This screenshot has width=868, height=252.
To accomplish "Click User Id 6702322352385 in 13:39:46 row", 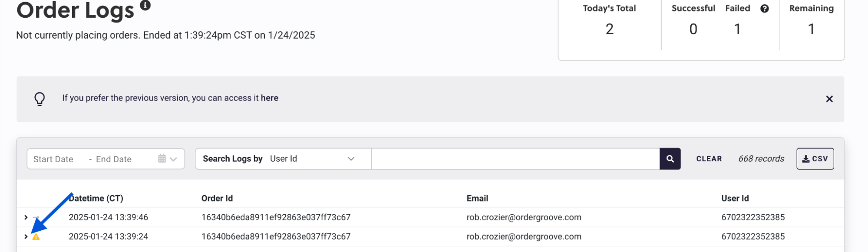I will [753, 217].
